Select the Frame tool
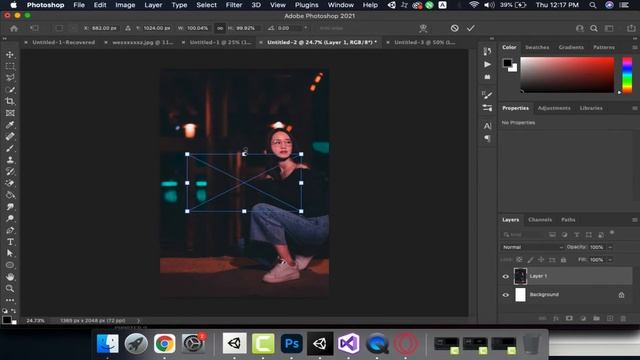 [10, 113]
